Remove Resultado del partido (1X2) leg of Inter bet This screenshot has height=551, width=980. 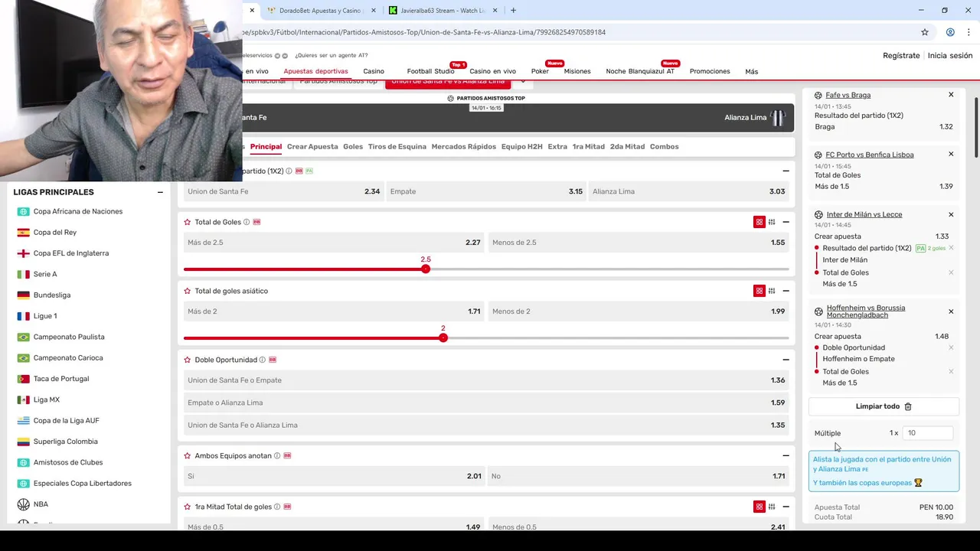tap(951, 248)
